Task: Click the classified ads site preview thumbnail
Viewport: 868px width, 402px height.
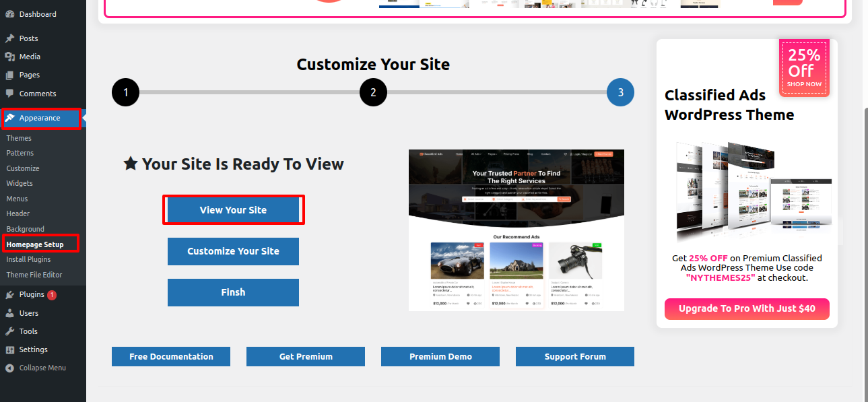Action: pos(516,230)
